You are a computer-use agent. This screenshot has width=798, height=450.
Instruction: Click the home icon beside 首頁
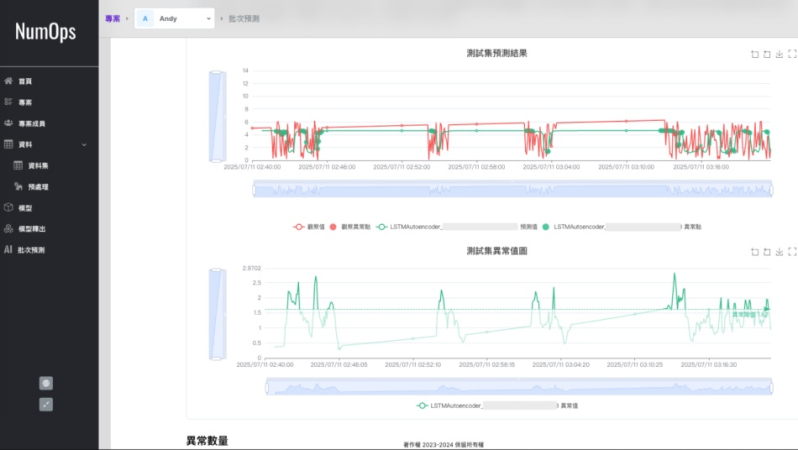pyautogui.click(x=8, y=81)
